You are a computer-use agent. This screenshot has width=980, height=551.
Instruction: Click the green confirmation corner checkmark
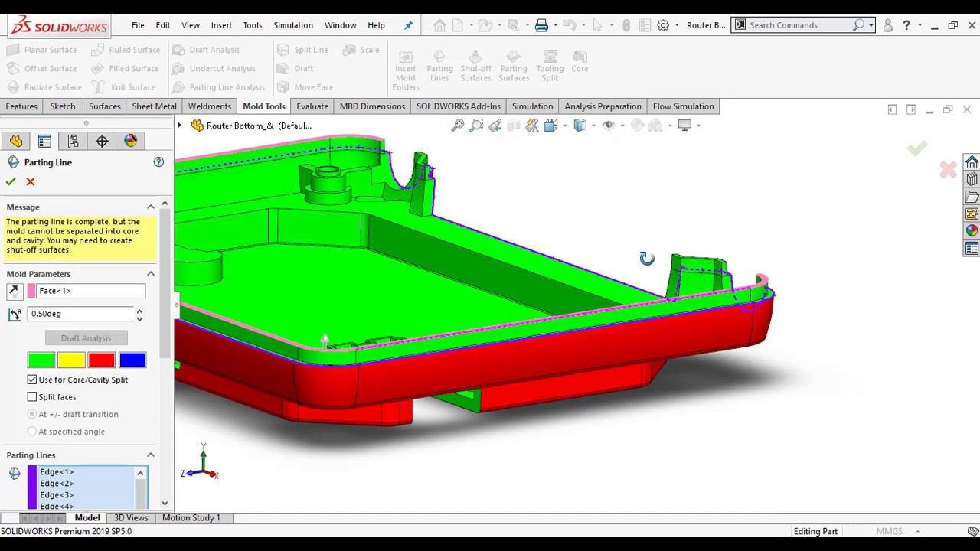point(917,148)
